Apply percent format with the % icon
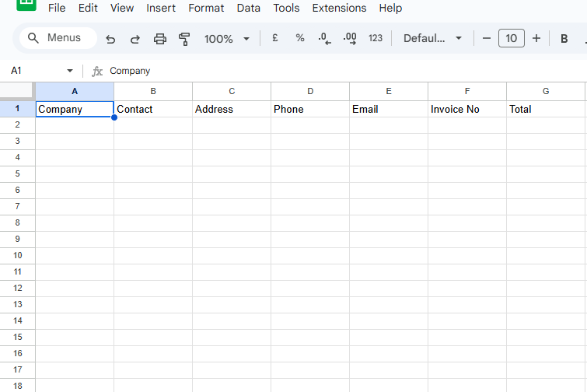 [299, 38]
